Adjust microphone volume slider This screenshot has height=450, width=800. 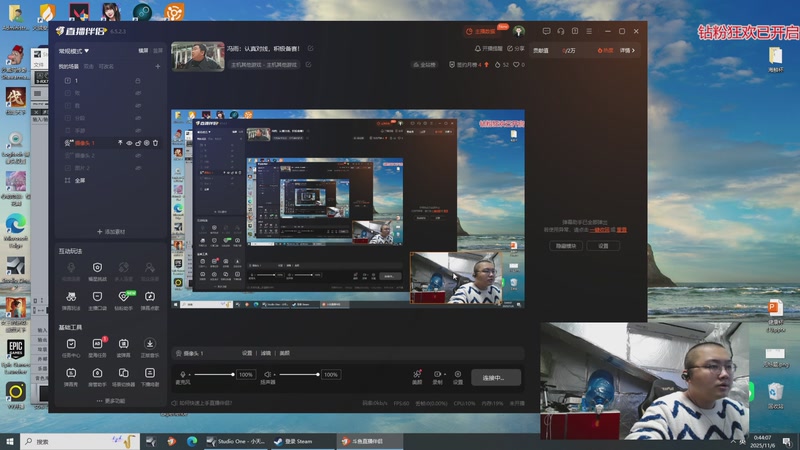[214, 374]
